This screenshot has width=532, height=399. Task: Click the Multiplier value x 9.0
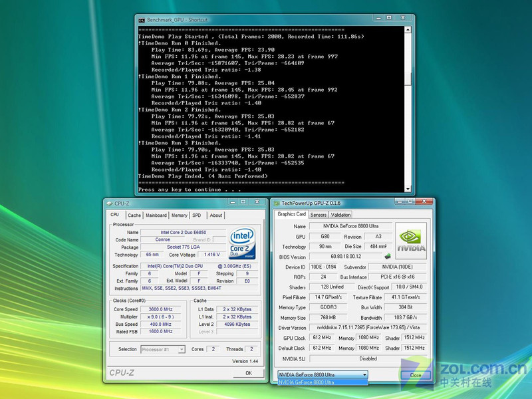[x=160, y=317]
